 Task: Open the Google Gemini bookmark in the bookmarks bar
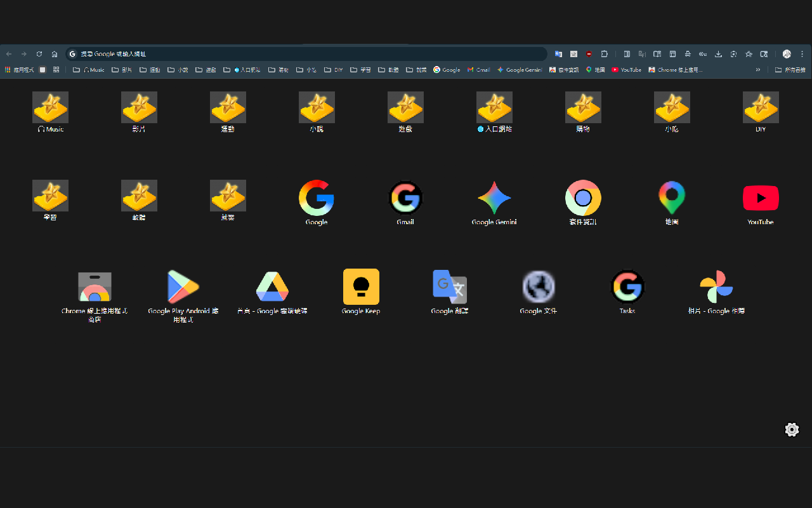520,70
